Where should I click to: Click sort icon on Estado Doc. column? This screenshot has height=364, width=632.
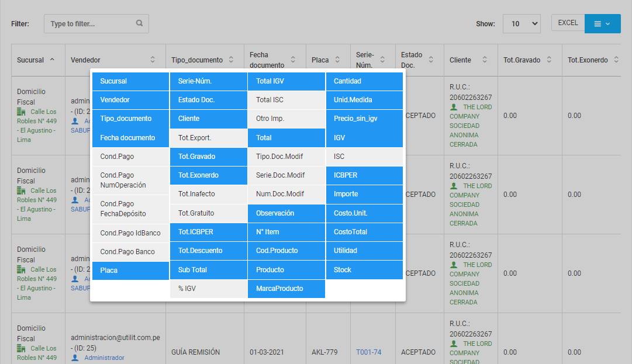pos(431,60)
